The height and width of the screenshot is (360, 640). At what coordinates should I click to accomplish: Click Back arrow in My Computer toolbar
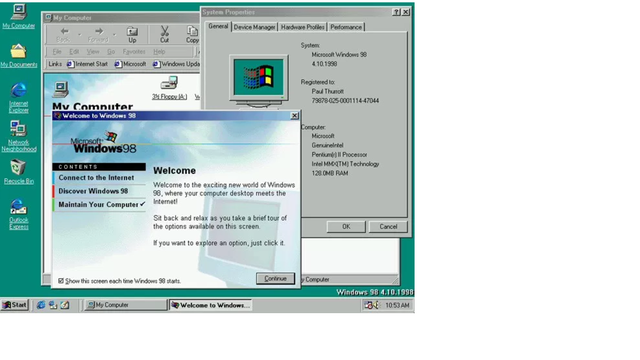pyautogui.click(x=63, y=35)
